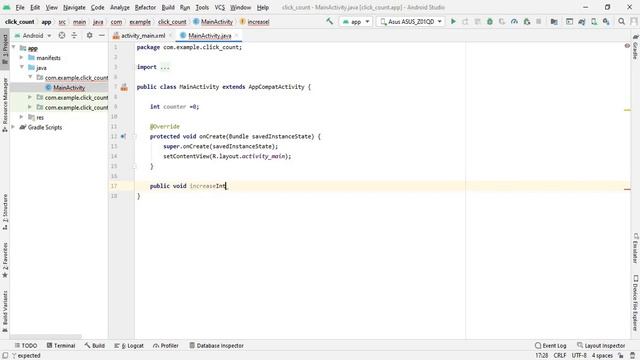This screenshot has width=640, height=360.
Task: Open the Android project view dropdown
Action: pos(33,36)
